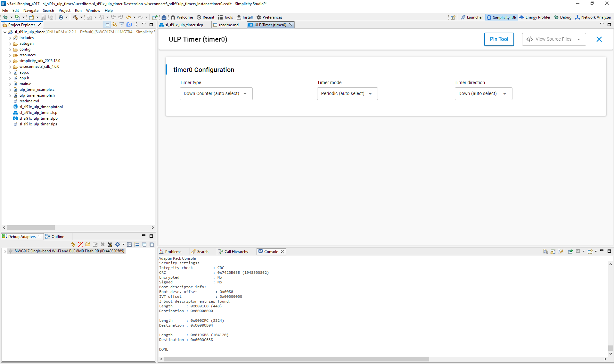Toggle Link with Editor in Project Explorer
This screenshot has height=364, width=614.
tap(114, 24)
